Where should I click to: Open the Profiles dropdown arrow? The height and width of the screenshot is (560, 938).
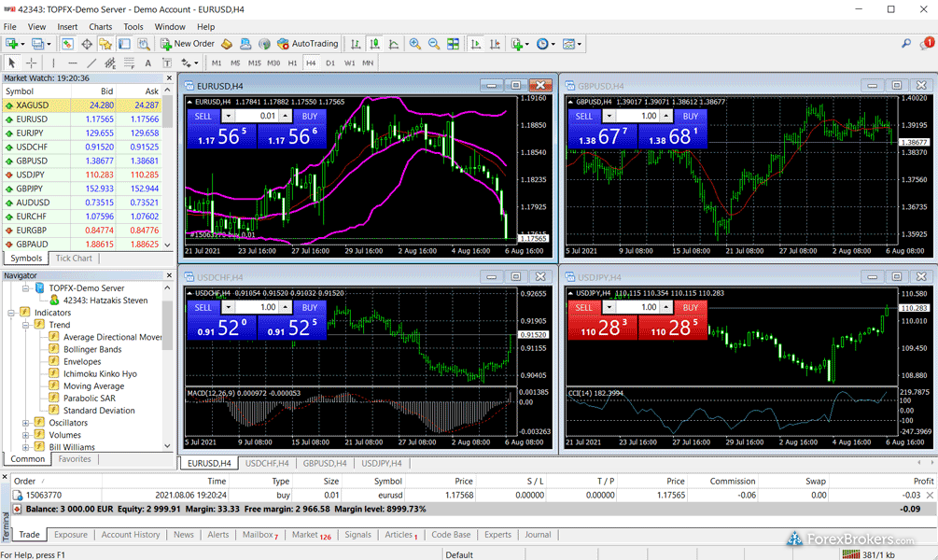pos(49,44)
